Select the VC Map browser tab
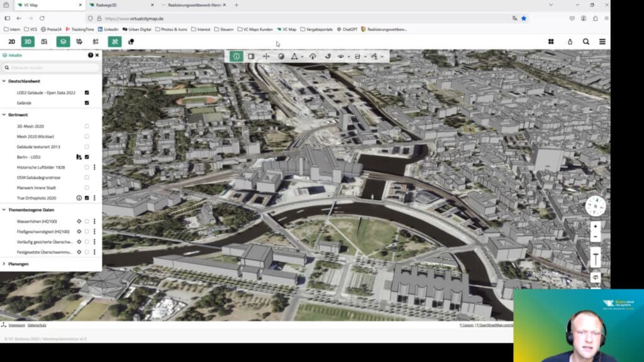Image resolution: width=644 pixels, height=362 pixels. click(x=49, y=5)
